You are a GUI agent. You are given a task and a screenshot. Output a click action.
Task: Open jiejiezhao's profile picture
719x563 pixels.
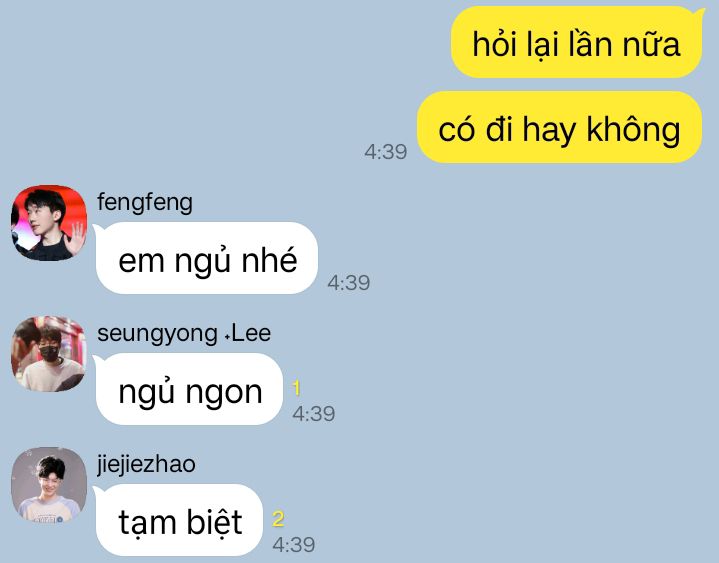point(49,485)
